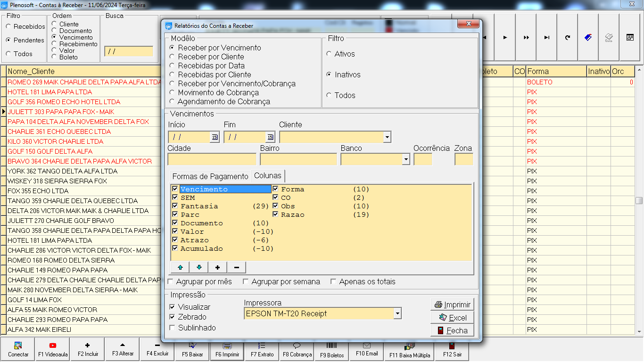Click F10 Email button
Screen dimensions: 644x362
tap(367, 349)
